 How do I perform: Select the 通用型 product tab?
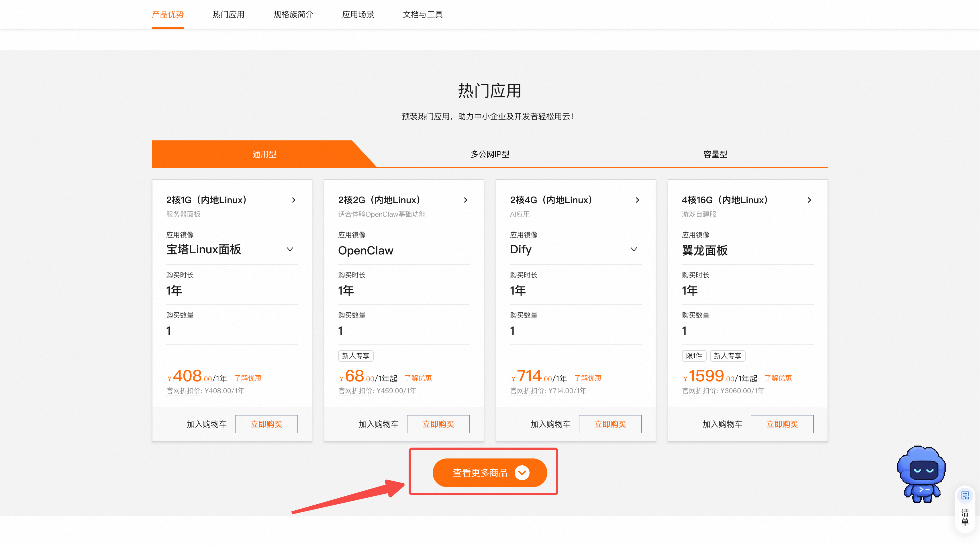coord(264,154)
